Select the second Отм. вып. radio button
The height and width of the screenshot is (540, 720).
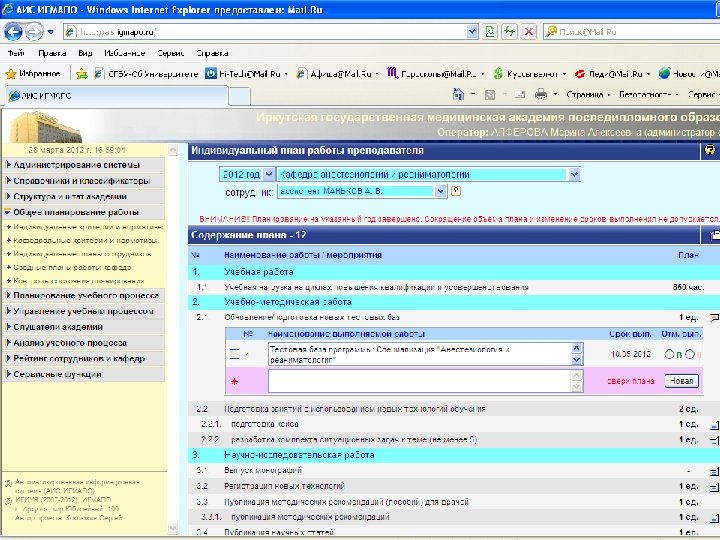click(690, 354)
